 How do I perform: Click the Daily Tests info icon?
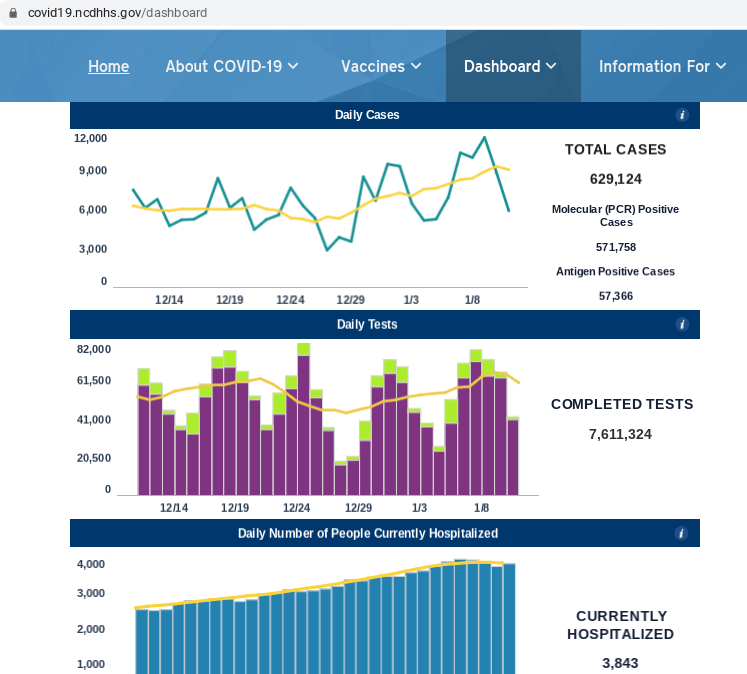(682, 325)
